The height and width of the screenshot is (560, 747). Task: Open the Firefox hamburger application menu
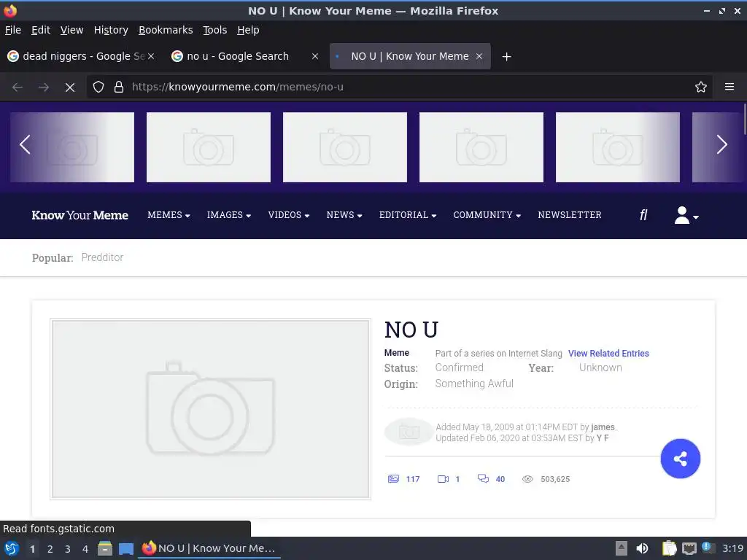click(729, 87)
